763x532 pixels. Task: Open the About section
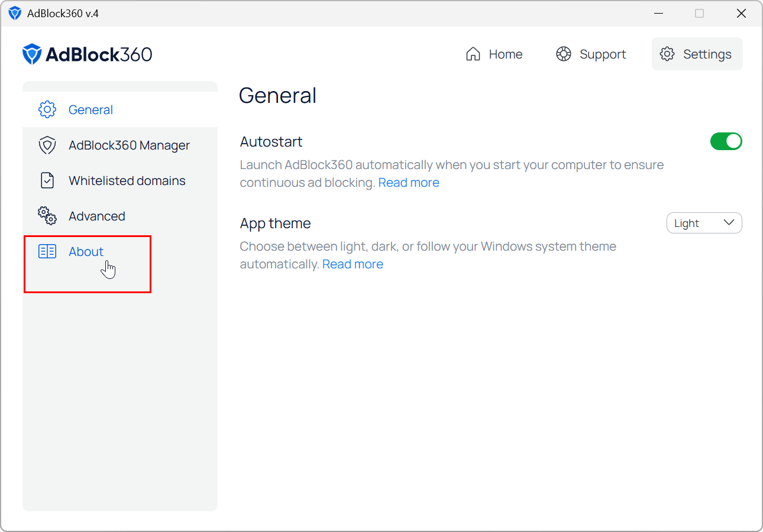[x=120, y=252]
